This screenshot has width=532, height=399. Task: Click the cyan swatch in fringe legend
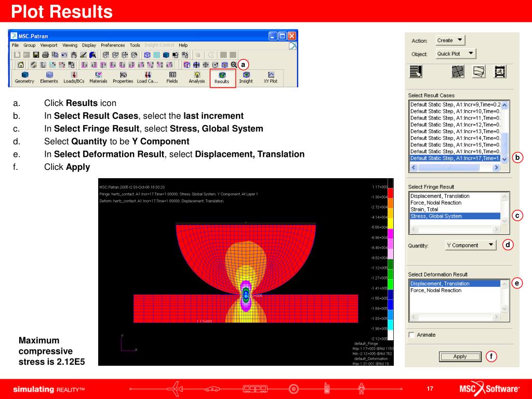point(391,325)
